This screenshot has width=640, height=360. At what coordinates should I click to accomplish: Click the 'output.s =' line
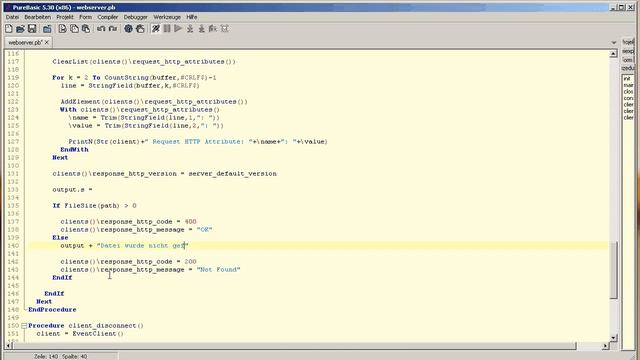(x=72, y=189)
